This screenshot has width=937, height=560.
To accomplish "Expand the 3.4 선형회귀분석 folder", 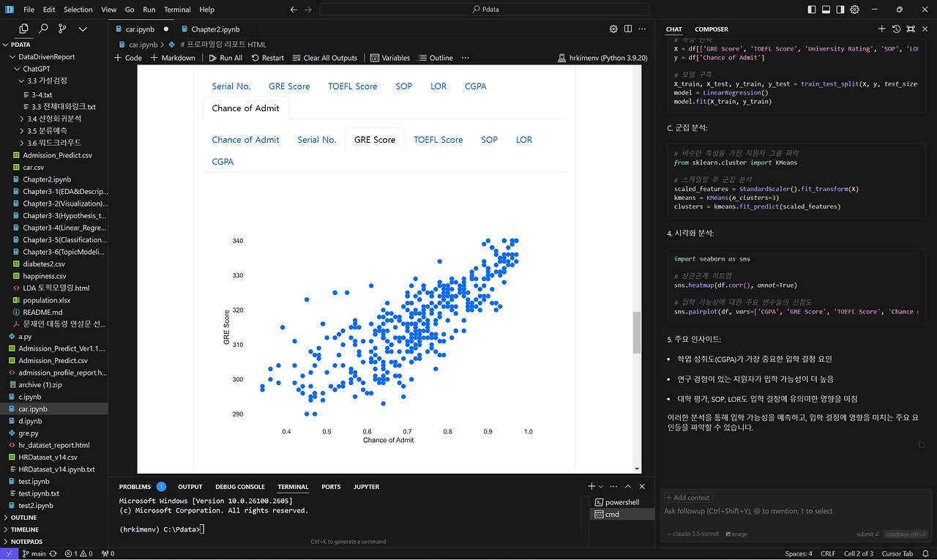I will pyautogui.click(x=54, y=118).
